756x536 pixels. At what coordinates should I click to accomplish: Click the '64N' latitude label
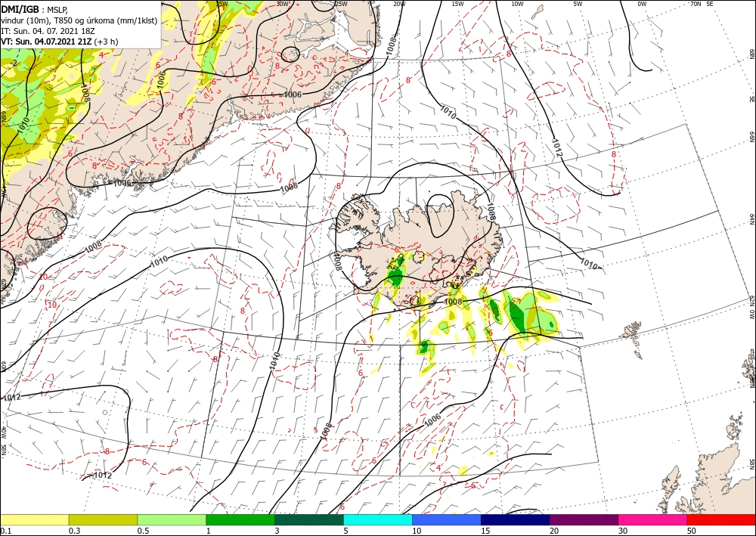coord(751,218)
